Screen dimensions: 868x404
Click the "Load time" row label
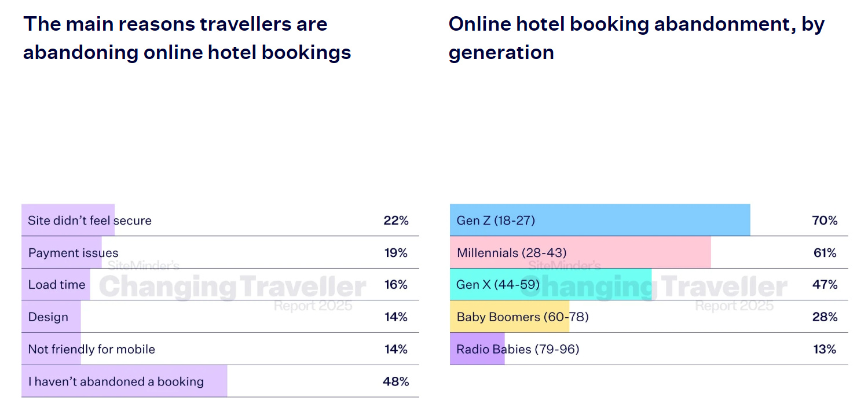pyautogui.click(x=57, y=285)
